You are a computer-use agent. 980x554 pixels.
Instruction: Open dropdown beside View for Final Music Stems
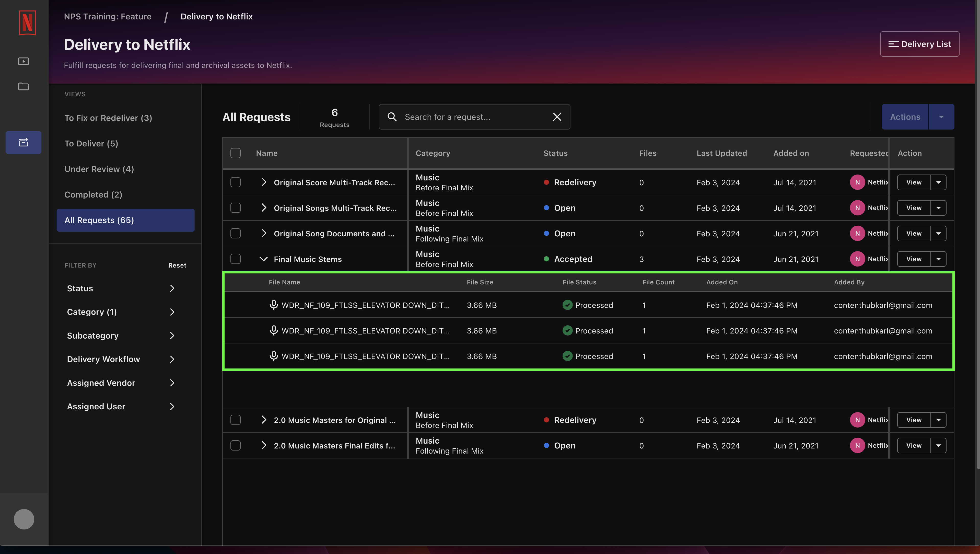point(939,259)
